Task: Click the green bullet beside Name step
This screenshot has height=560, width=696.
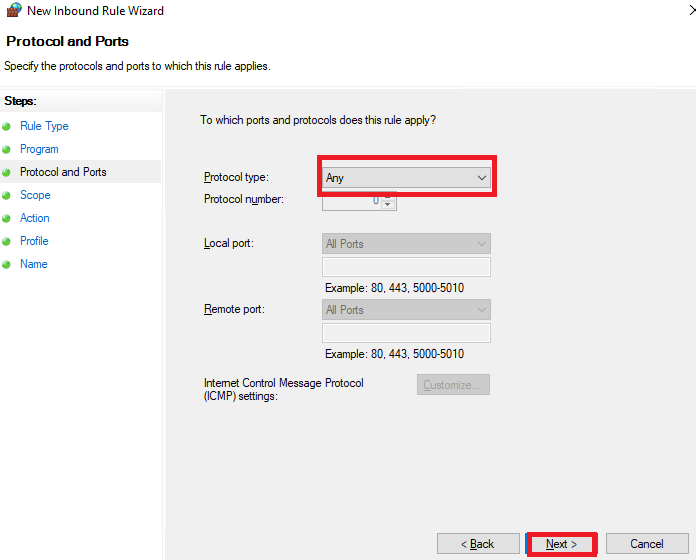Action: click(x=6, y=264)
